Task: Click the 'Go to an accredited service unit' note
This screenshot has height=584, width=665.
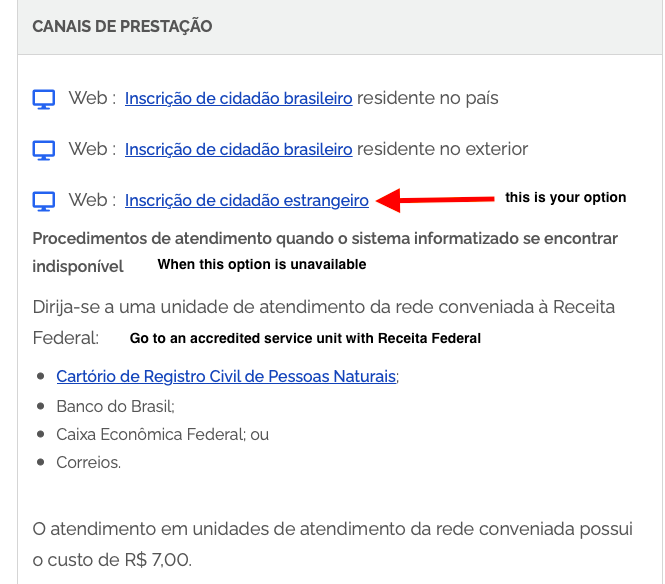Action: pos(305,338)
